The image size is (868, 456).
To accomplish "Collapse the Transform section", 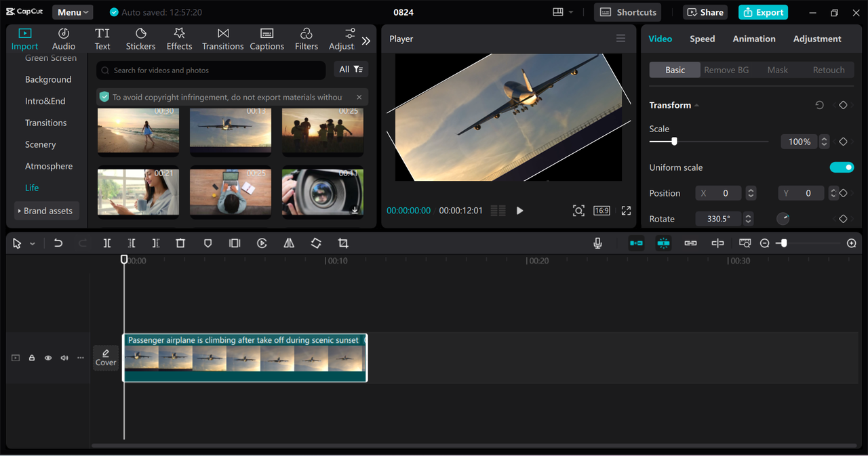I will click(696, 105).
